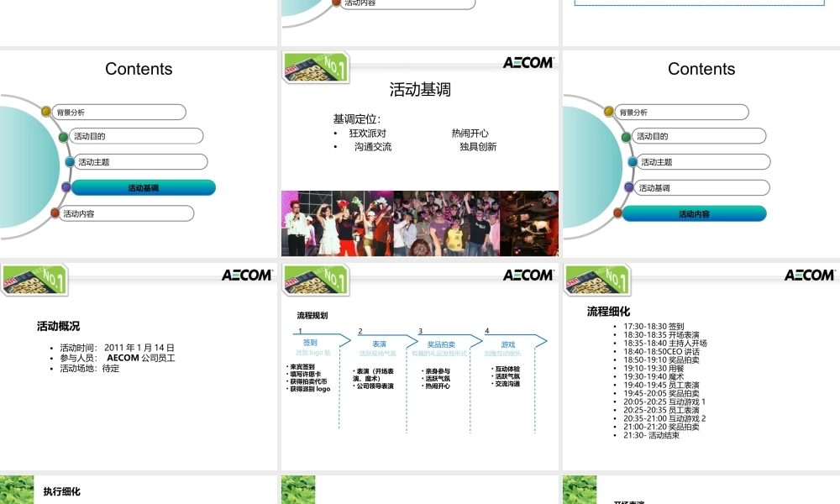The image size is (840, 504).
Task: Click step 4 游戏 arrow in 流程规划
Action: [x=516, y=343]
